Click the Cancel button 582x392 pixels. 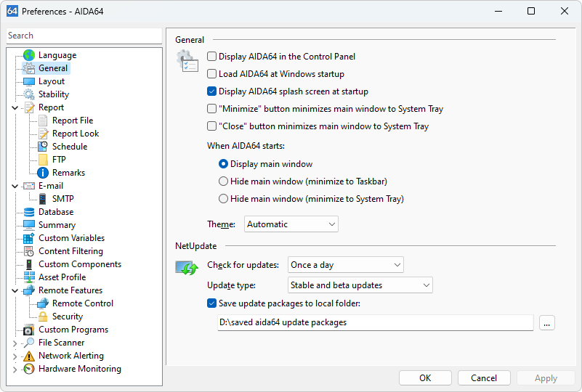tap(484, 377)
